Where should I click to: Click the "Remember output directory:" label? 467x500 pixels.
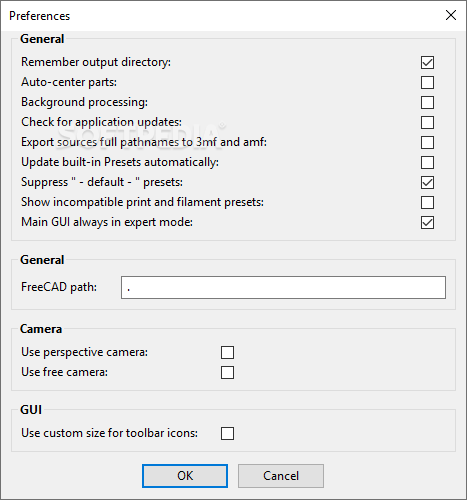pyautogui.click(x=96, y=62)
